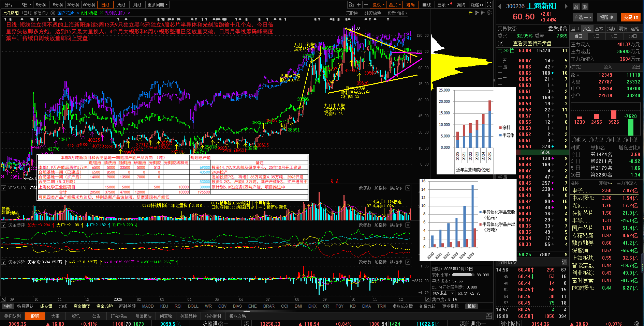
Task: Zoom out the chart with the minus icon
Action: (366, 5)
